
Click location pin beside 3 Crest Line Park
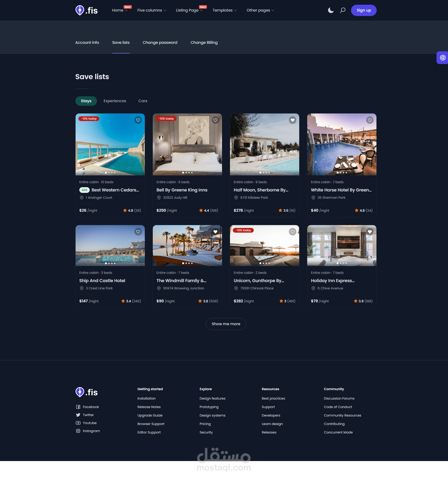pyautogui.click(x=82, y=288)
